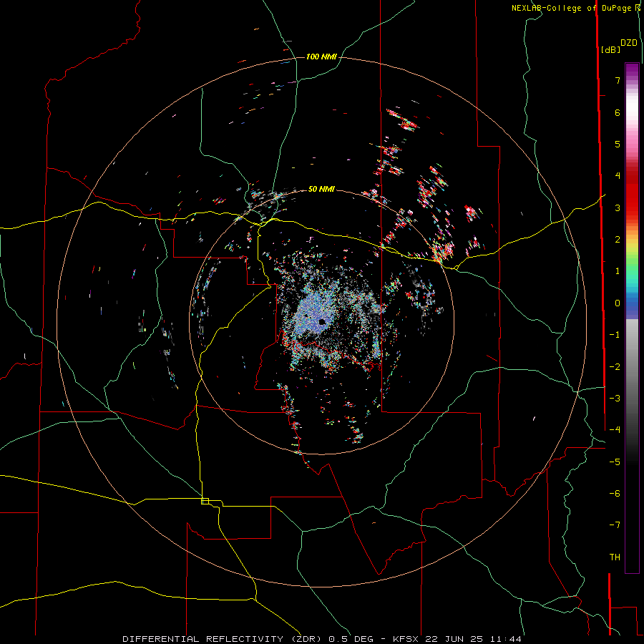The height and width of the screenshot is (644, 644).
Task: Click the 11:44 timestamp in caption
Action: [506, 639]
